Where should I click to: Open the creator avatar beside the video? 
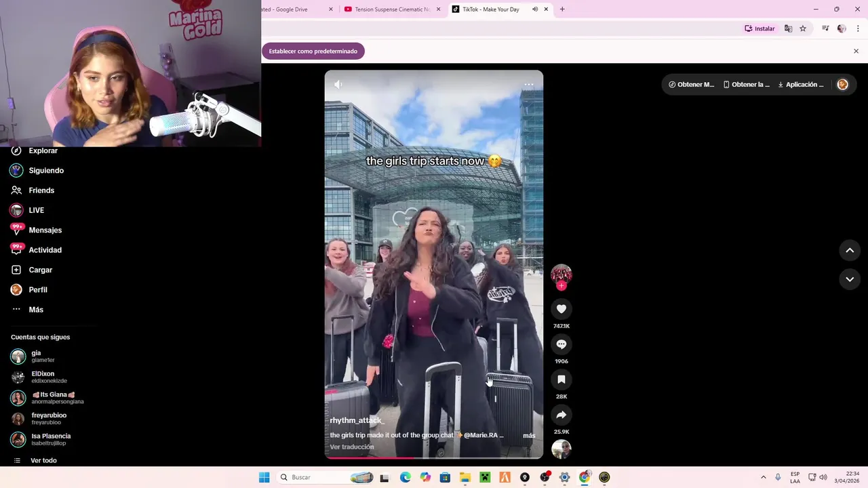click(561, 274)
